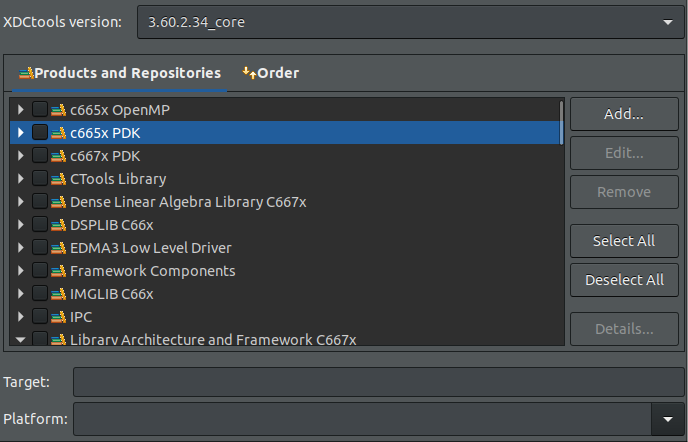Click the DSPLIB C66x product icon
Image resolution: width=688 pixels, height=442 pixels.
pyautogui.click(x=57, y=225)
